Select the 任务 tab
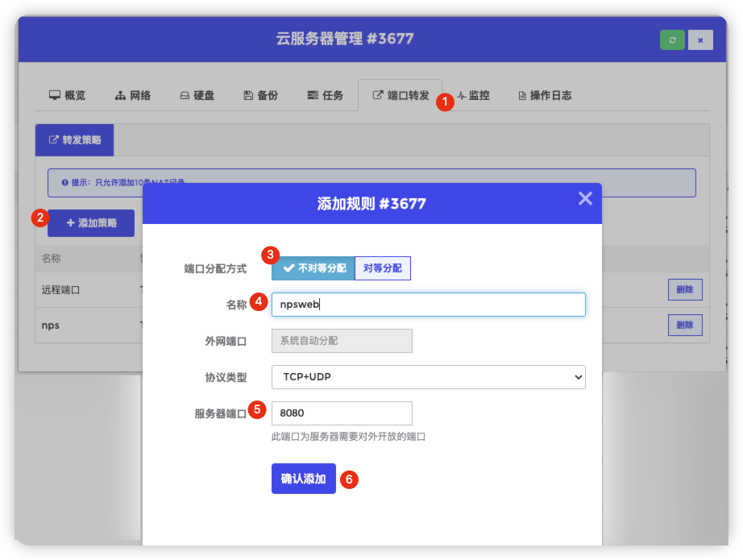The height and width of the screenshot is (560, 743). (x=325, y=95)
